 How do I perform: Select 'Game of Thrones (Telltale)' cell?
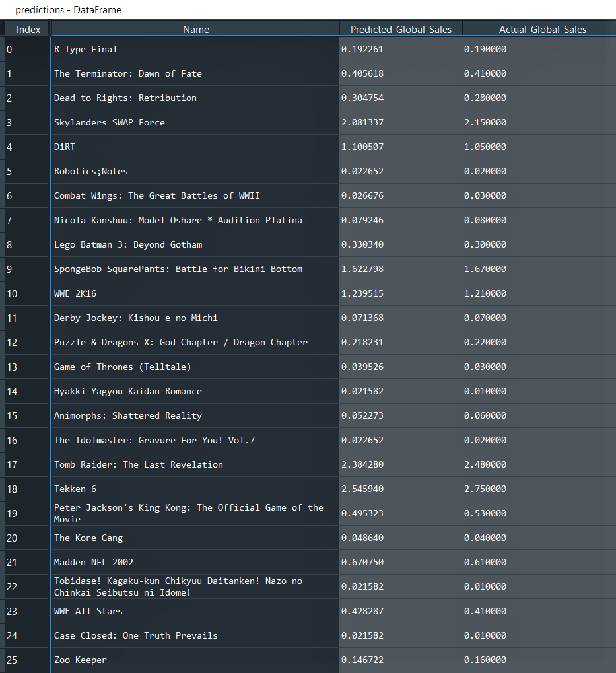click(195, 367)
